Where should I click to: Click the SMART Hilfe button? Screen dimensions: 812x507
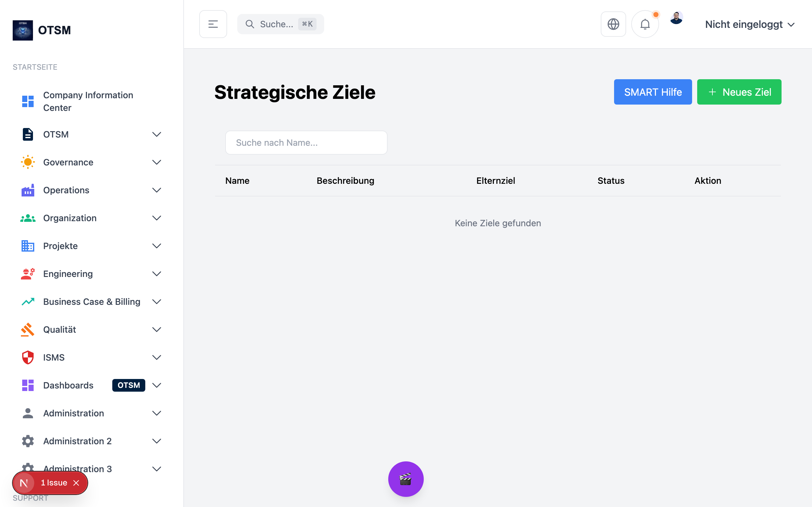[653, 92]
